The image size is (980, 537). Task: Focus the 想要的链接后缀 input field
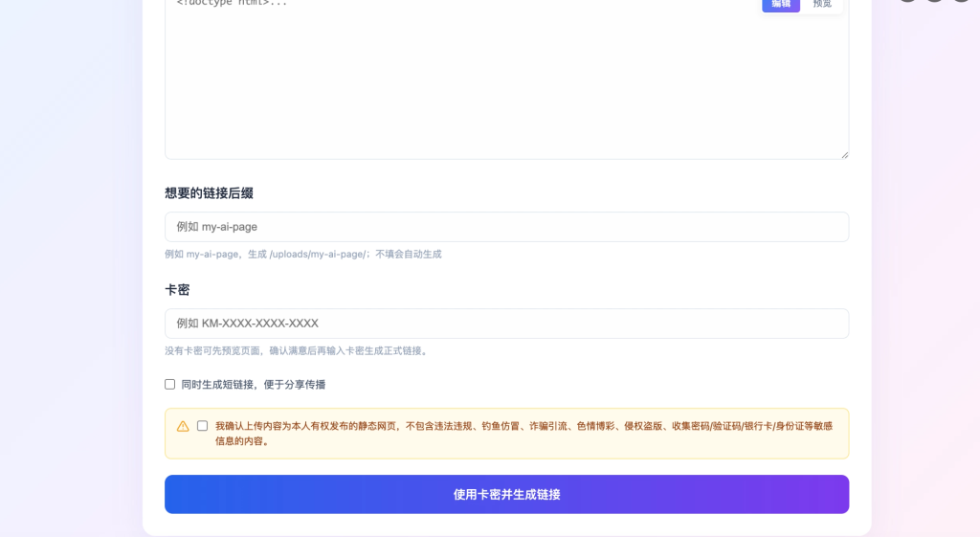coord(506,227)
